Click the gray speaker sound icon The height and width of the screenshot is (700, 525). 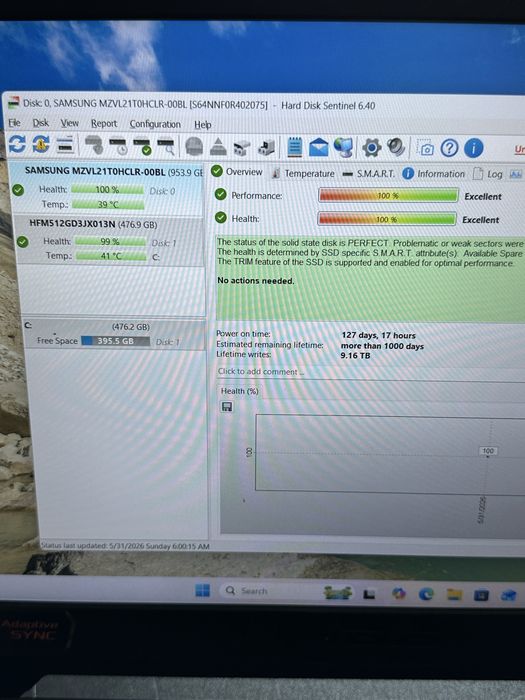(396, 147)
